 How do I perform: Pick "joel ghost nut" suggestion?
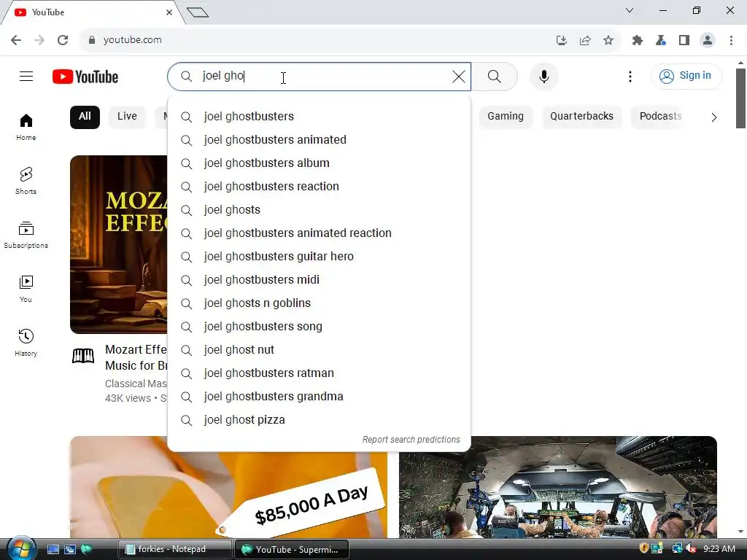[320, 350]
